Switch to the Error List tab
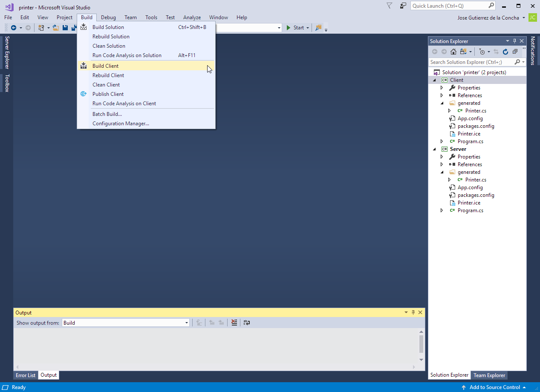 pyautogui.click(x=26, y=375)
